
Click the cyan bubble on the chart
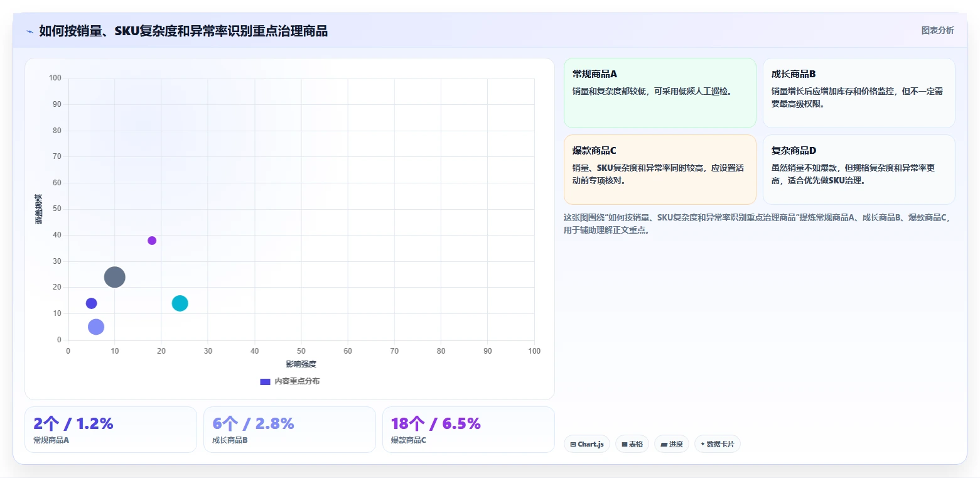[x=180, y=303]
